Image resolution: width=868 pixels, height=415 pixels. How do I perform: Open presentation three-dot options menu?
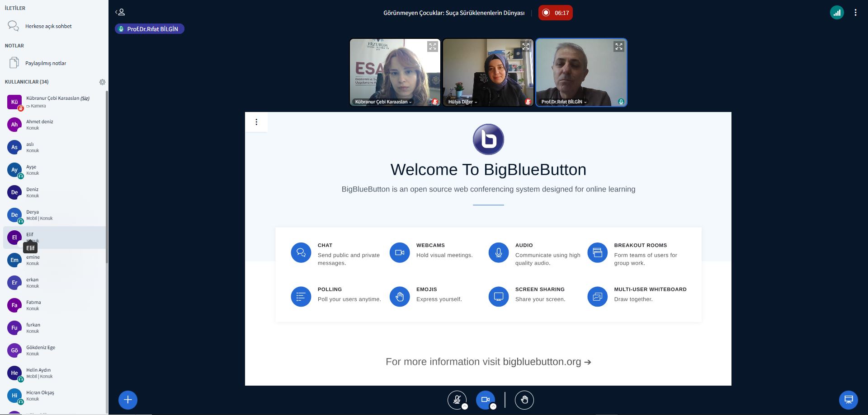coord(256,122)
